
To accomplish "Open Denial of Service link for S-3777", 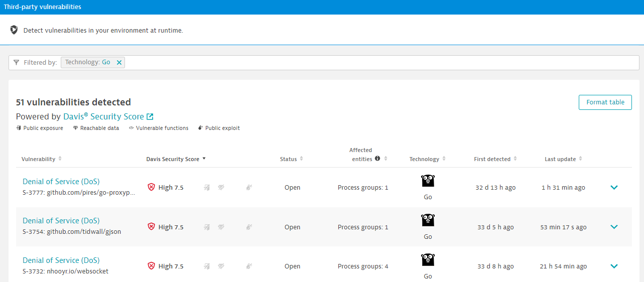I will coord(61,182).
